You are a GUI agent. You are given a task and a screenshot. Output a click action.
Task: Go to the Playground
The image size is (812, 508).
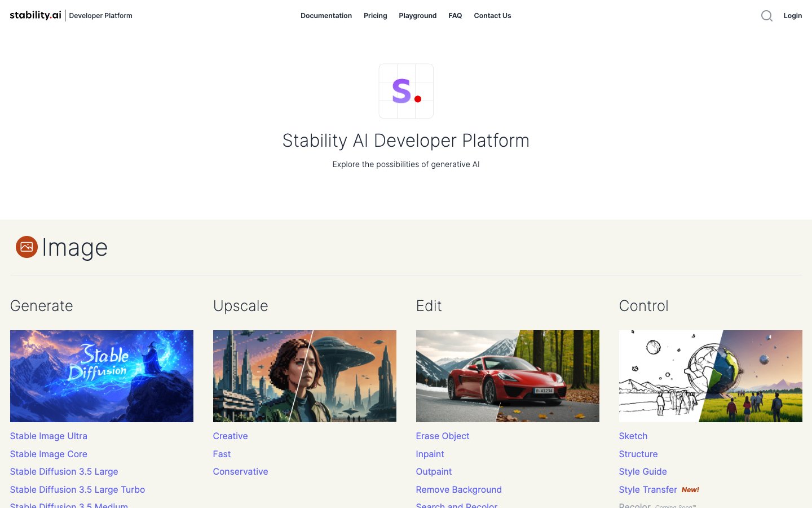417,16
